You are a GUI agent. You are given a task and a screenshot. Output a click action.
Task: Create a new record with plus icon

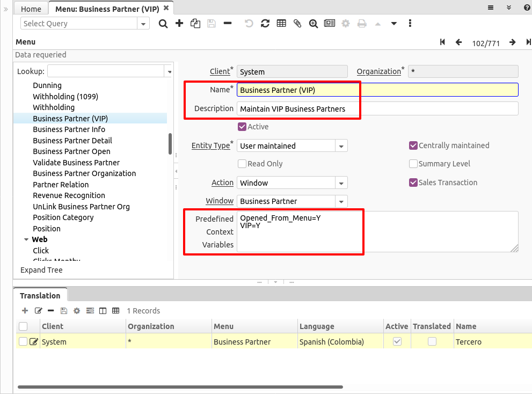(x=179, y=24)
